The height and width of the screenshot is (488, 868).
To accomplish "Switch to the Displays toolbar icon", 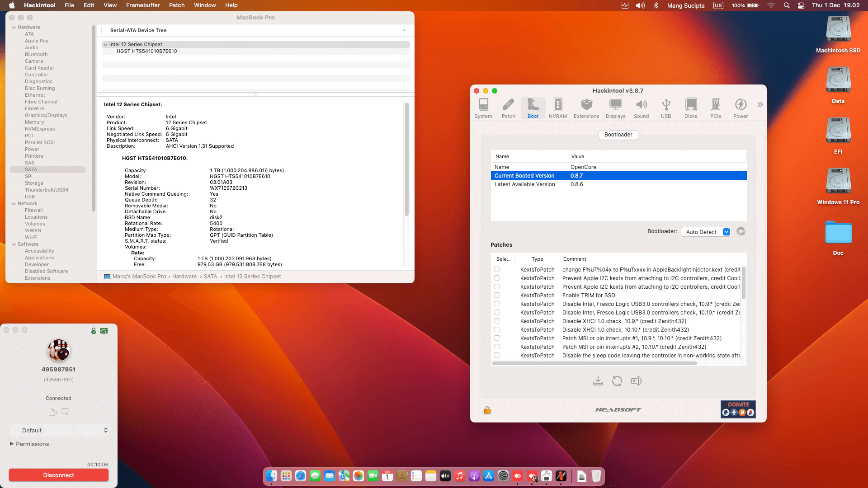I will tap(616, 108).
